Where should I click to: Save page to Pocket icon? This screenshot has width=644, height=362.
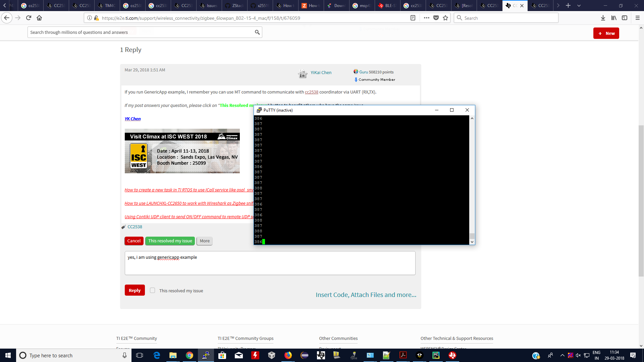coord(436,18)
